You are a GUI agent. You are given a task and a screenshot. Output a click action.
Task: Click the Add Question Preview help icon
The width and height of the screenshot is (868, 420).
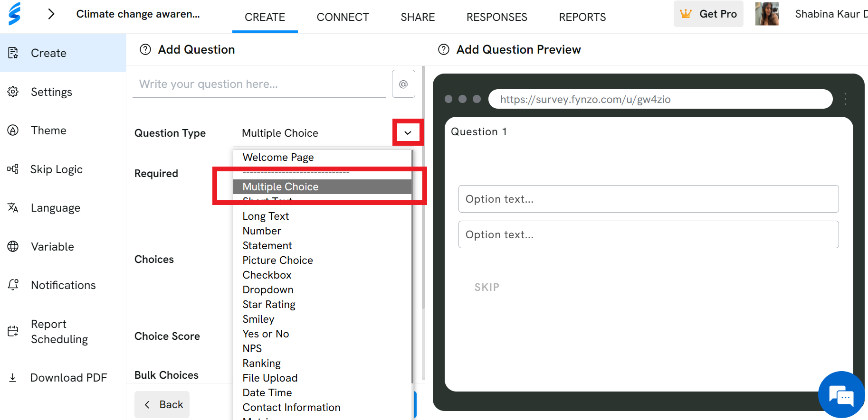[x=444, y=49]
